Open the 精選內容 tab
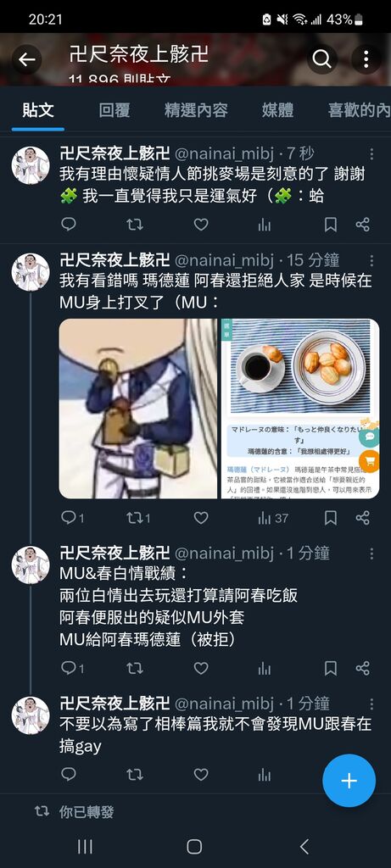 (x=196, y=110)
